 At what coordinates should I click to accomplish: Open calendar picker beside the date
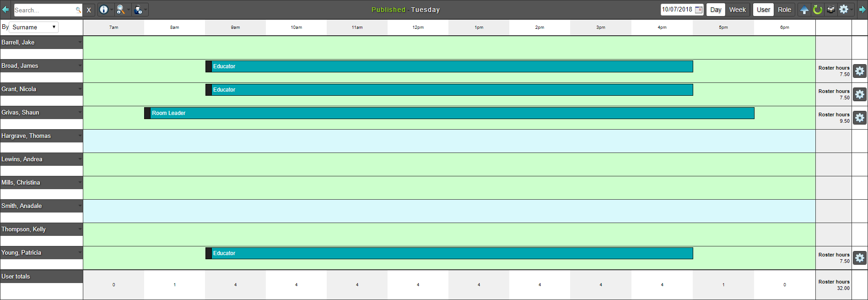pos(699,10)
